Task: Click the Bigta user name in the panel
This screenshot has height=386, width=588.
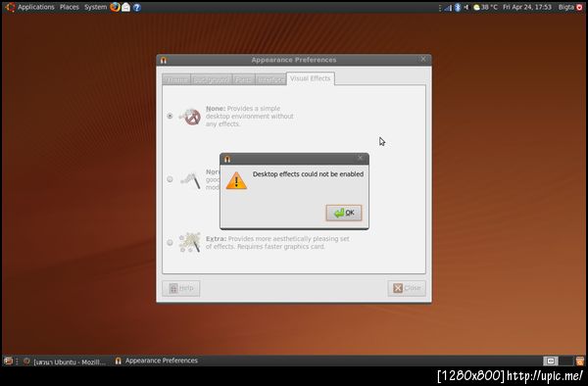Action: pos(565,7)
